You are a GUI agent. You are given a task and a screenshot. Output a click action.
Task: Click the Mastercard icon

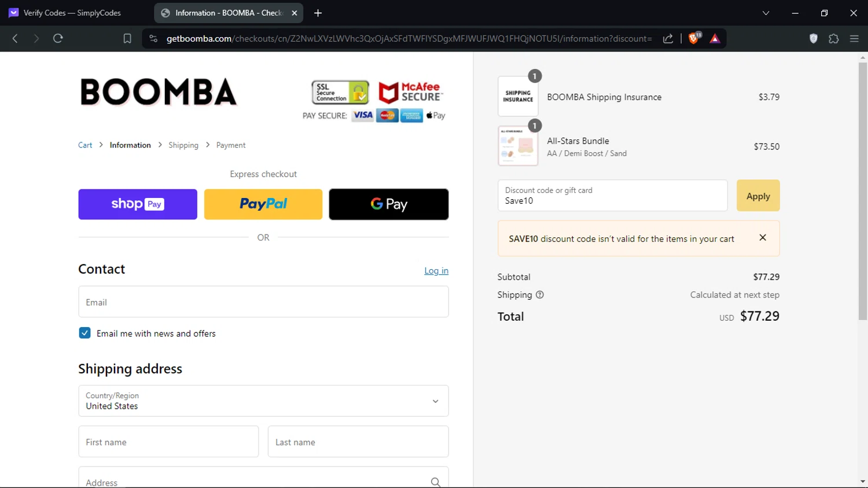click(387, 115)
